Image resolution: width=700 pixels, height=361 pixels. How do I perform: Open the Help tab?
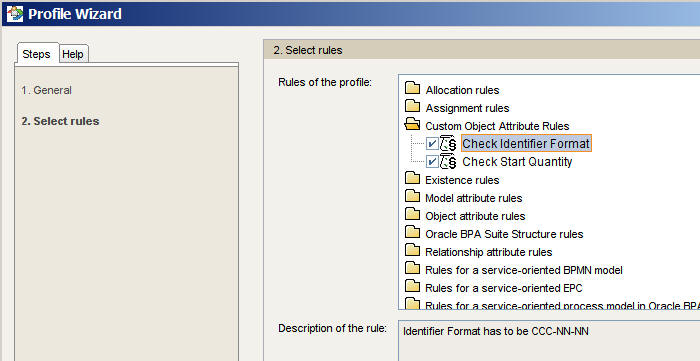coord(73,54)
